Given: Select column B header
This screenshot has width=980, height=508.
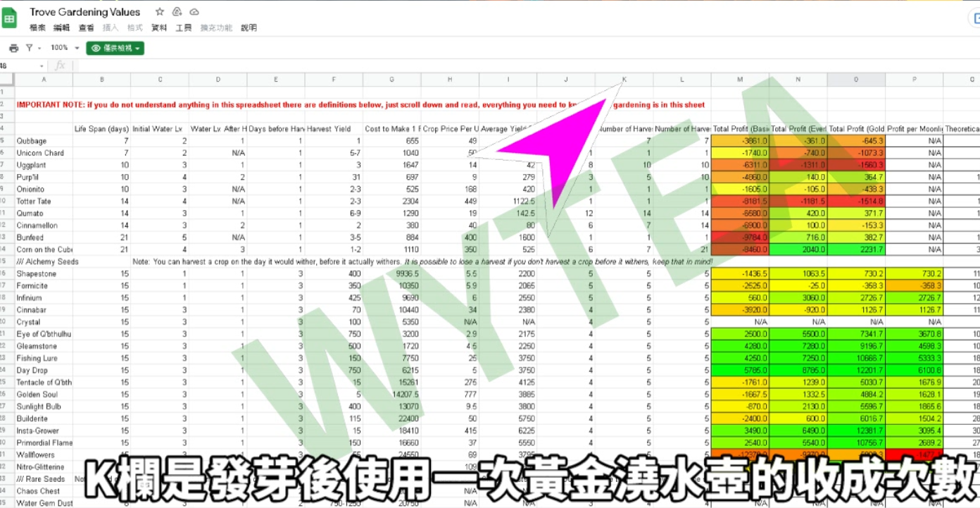Looking at the screenshot, I should point(102,80).
